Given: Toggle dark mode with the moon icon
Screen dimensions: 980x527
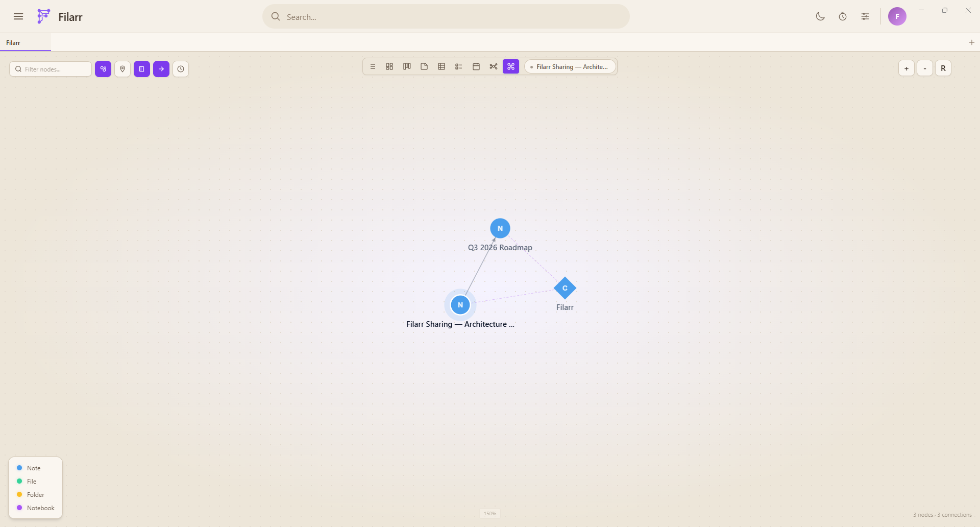Looking at the screenshot, I should click(820, 16).
